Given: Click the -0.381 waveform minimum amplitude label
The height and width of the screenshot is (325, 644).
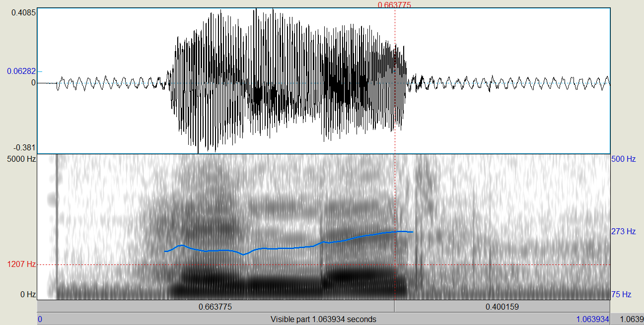Looking at the screenshot, I should pos(25,147).
